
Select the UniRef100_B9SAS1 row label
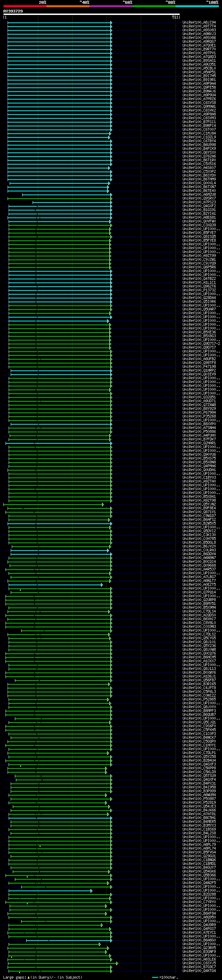point(199,61)
